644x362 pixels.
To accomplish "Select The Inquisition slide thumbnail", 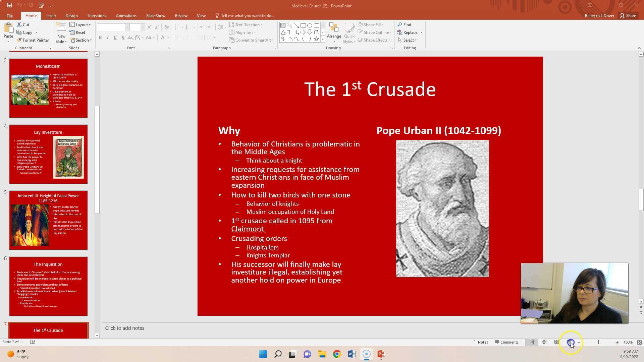I will (48, 286).
